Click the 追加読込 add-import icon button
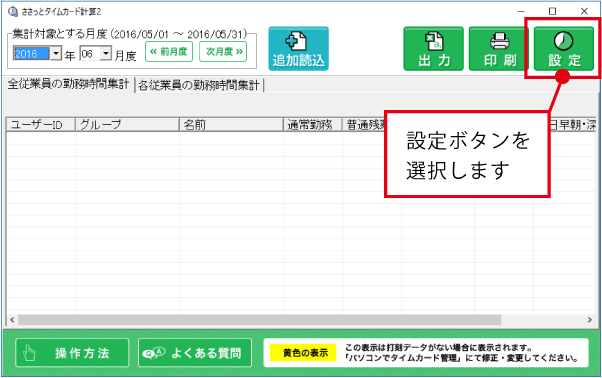This screenshot has width=602, height=378. [298, 49]
